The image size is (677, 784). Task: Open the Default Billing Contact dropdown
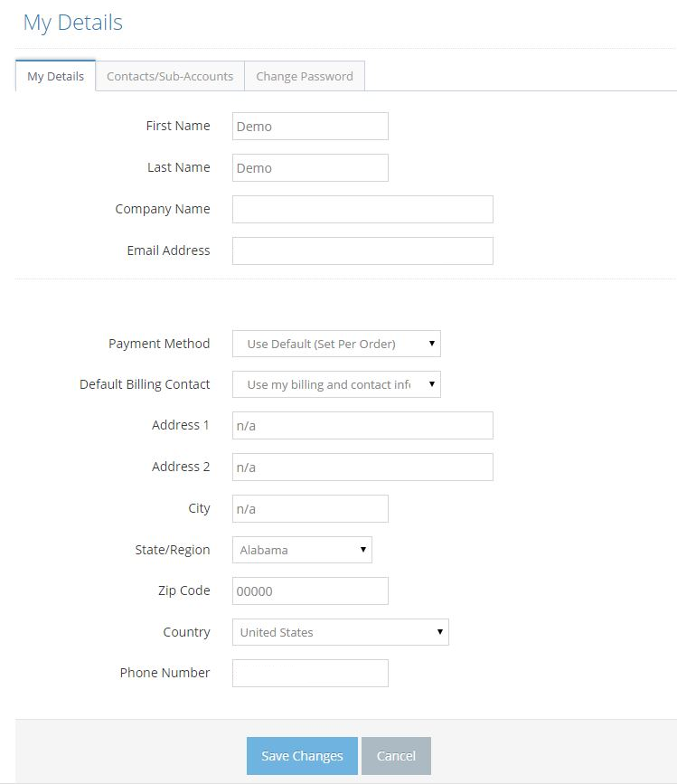(x=335, y=384)
